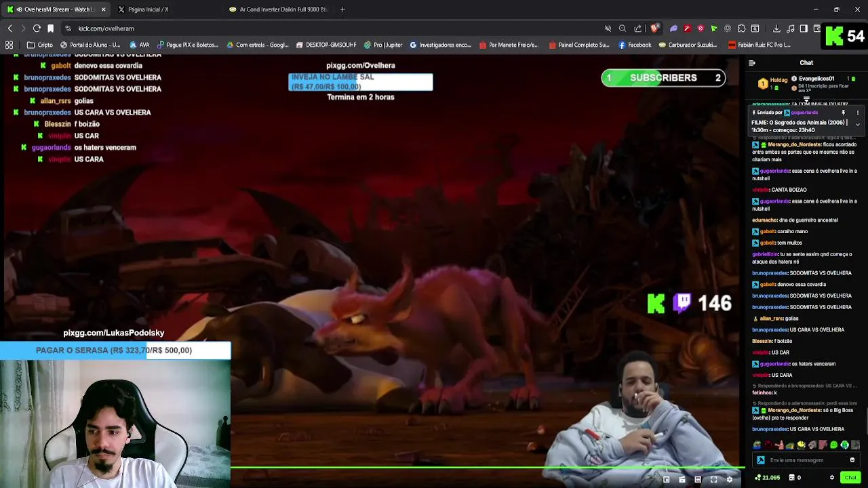Toggle theater mode on the player
The height and width of the screenshot is (488, 868).
click(x=698, y=479)
